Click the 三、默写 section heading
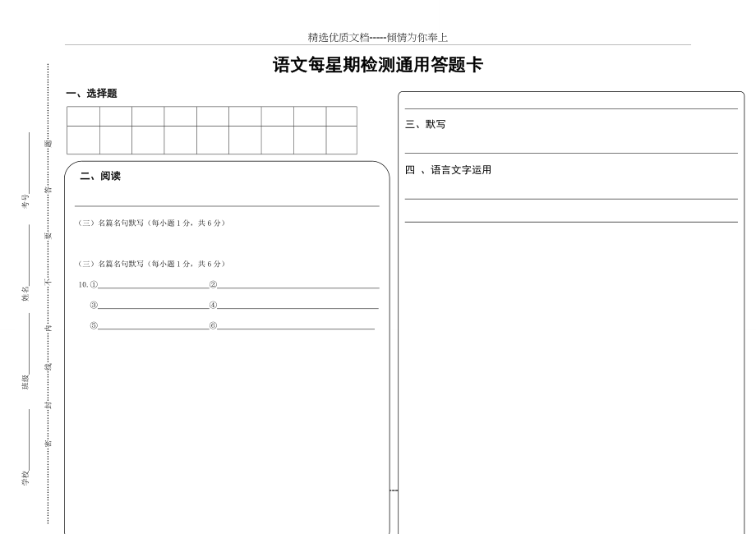This screenshot has width=756, height=534. pos(426,125)
